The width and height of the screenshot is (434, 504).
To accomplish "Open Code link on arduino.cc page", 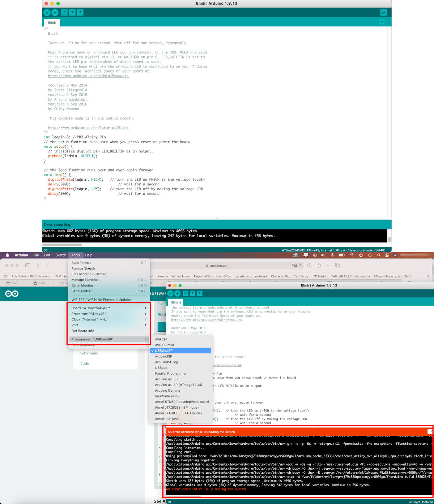I will point(85,363).
